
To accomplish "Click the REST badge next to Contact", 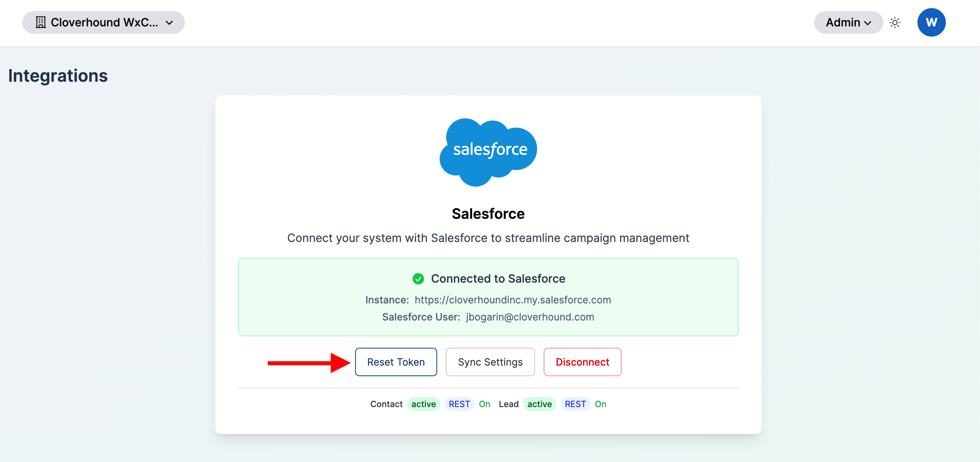I will [x=460, y=404].
